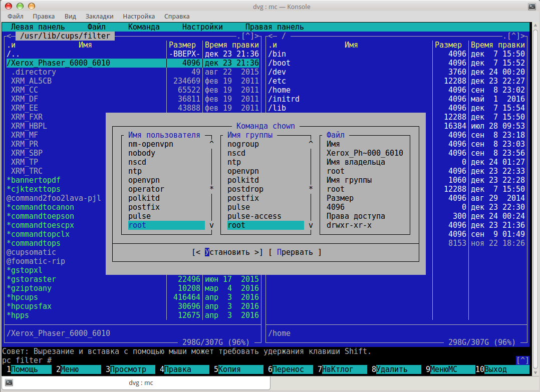Click the terminal icon in the bottom tab
Screen dimensions: 540x392
pos(9,383)
